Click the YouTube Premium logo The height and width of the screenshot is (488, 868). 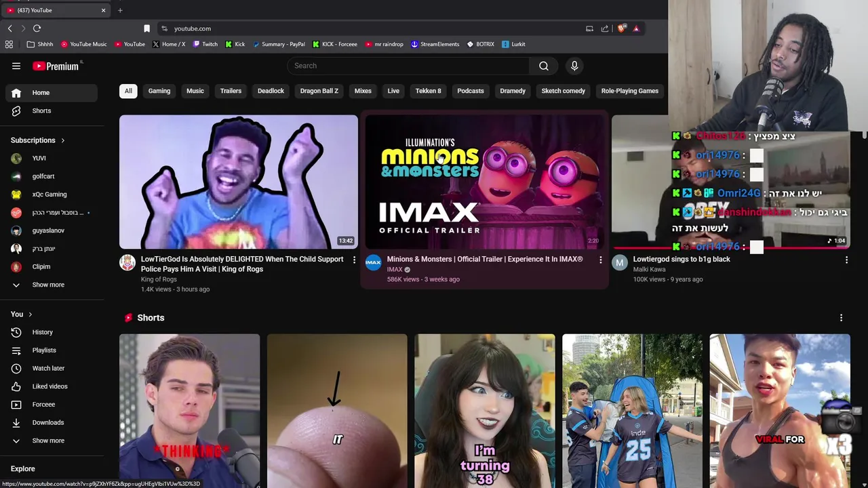(57, 66)
